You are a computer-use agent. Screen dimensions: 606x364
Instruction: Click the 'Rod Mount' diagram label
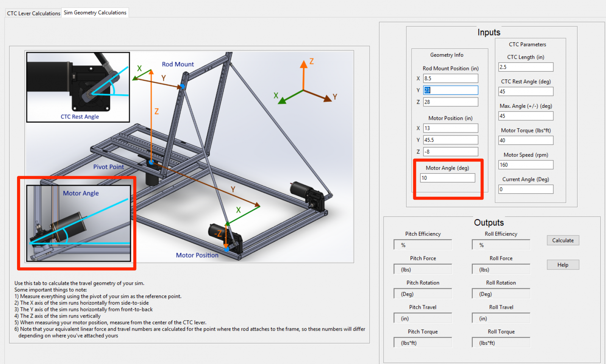[x=178, y=64]
